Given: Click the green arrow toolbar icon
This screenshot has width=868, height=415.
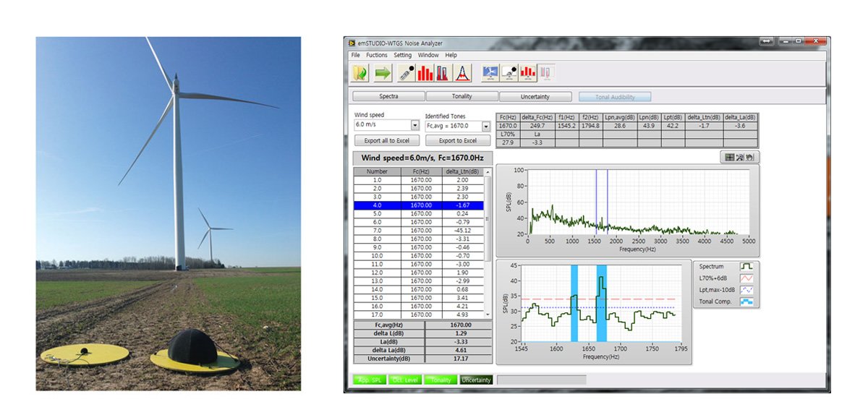Looking at the screenshot, I should click(382, 72).
